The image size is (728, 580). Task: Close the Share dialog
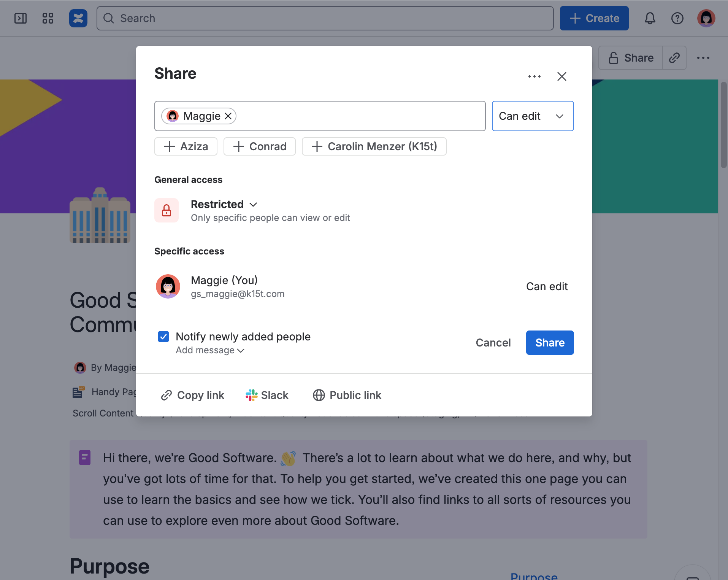click(561, 76)
